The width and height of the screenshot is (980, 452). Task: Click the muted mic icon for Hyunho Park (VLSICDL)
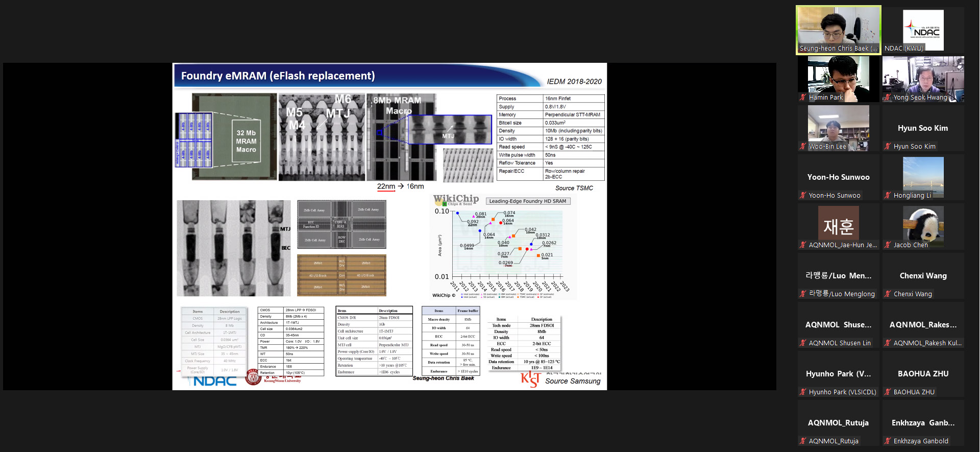803,392
